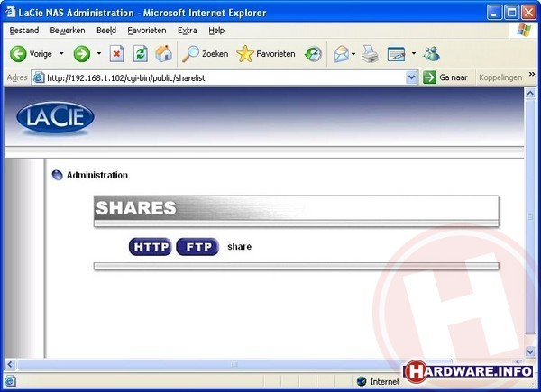541x392 pixels.
Task: Maximize the Internet Explorer window
Action: (511, 13)
